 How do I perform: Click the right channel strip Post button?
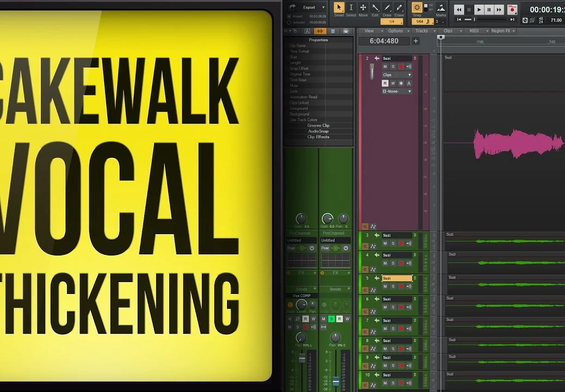point(325,248)
